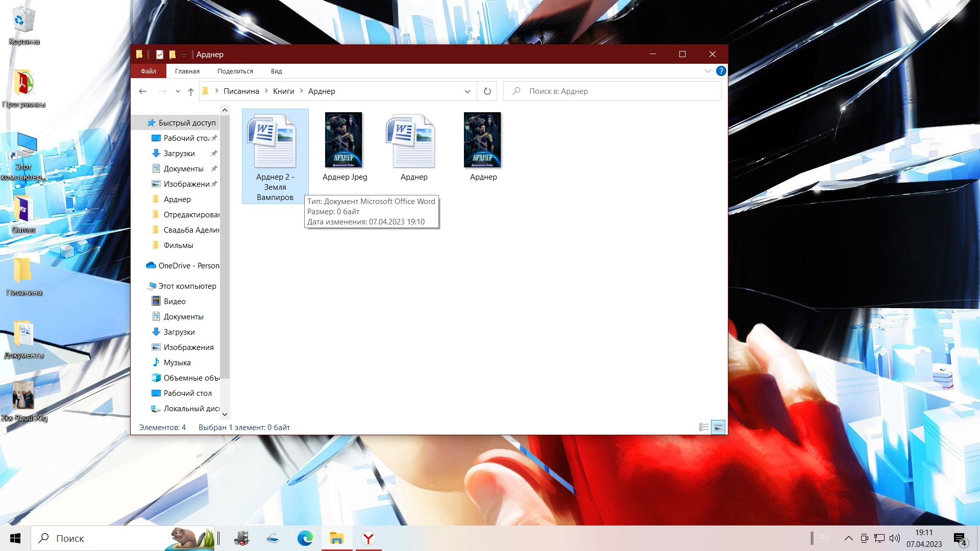Switch to large thumbnails view

[x=718, y=428]
